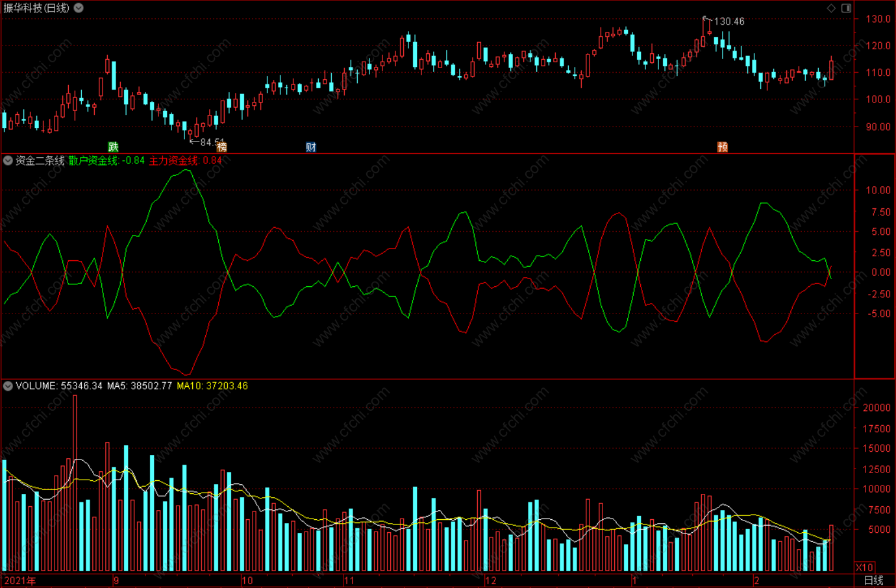Click the 84.51 low price label
896x588 pixels.
click(x=212, y=142)
